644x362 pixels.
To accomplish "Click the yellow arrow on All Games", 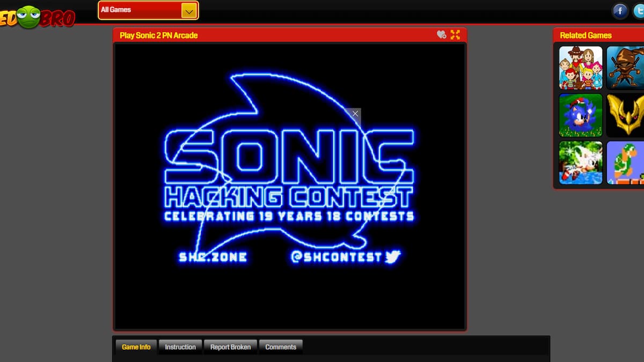I will coord(189,10).
